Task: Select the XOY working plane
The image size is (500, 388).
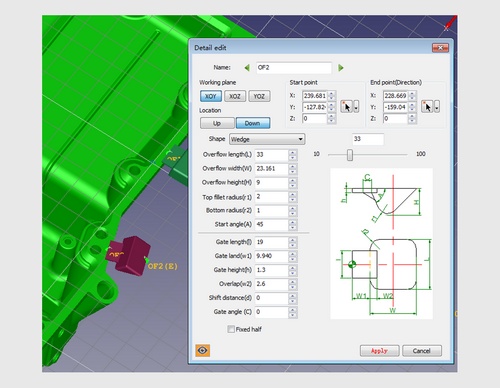Action: [211, 96]
